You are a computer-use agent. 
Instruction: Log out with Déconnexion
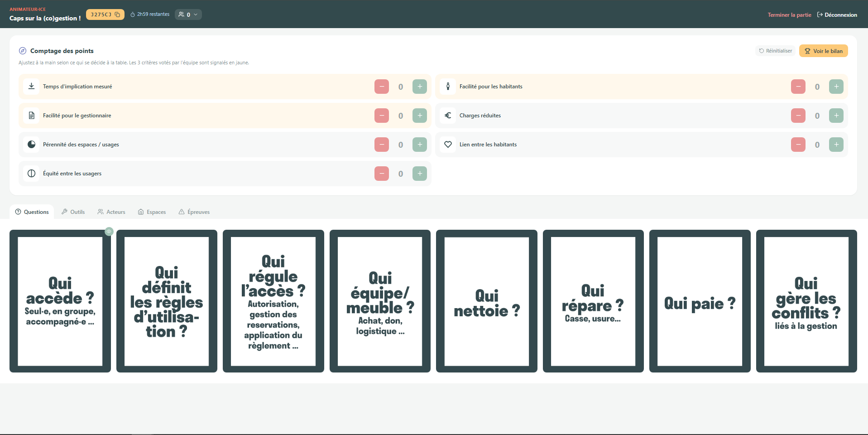point(837,15)
